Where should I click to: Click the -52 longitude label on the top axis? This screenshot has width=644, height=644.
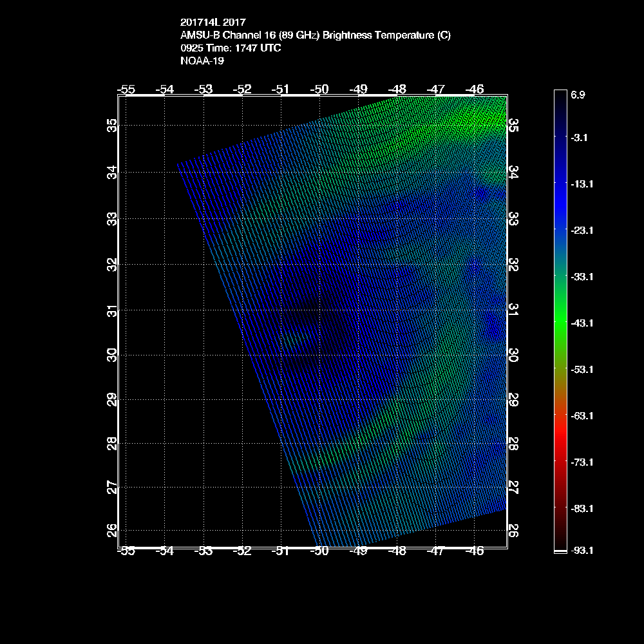tap(242, 89)
